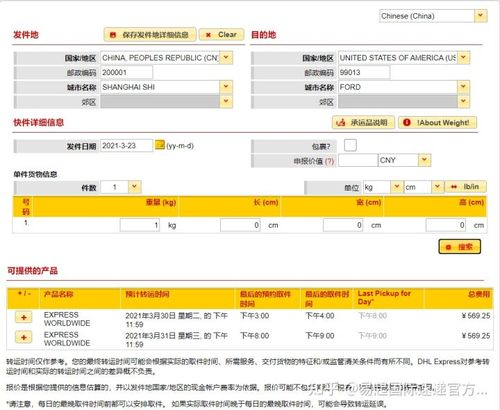This screenshot has height=410, width=500.
Task: Click the save icon in the save-origin button
Action: 113,35
